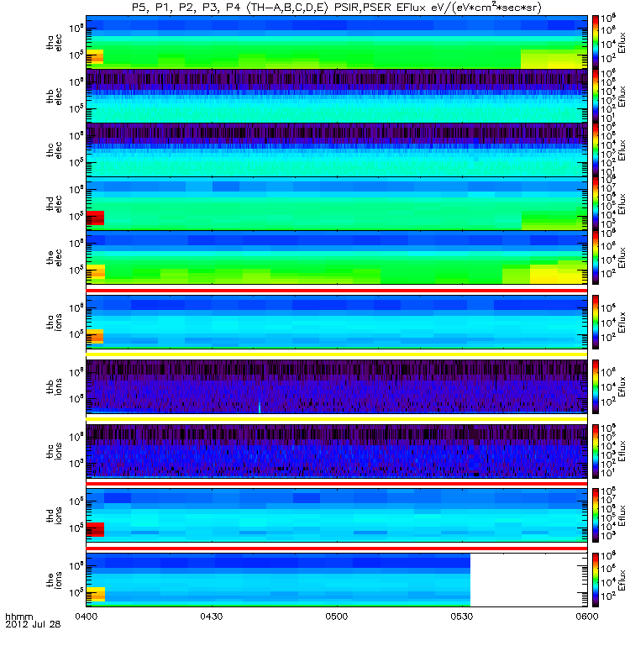Click the color bar beside tha elec panel
630x672 pixels.
click(596, 42)
